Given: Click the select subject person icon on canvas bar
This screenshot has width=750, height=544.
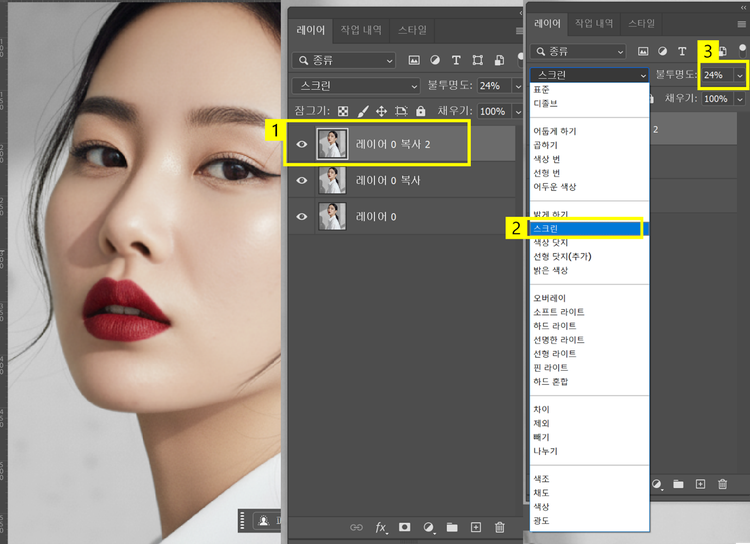Looking at the screenshot, I should [x=264, y=521].
